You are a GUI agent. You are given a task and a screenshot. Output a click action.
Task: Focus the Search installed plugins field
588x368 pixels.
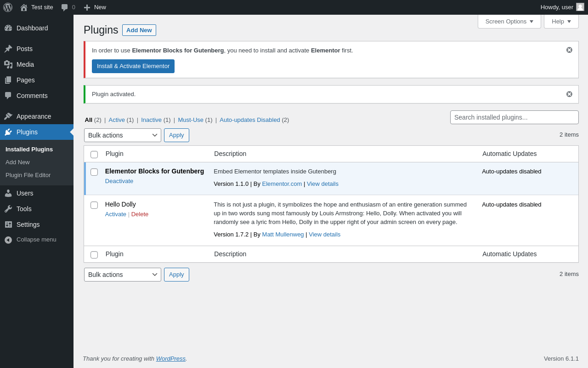(514, 117)
